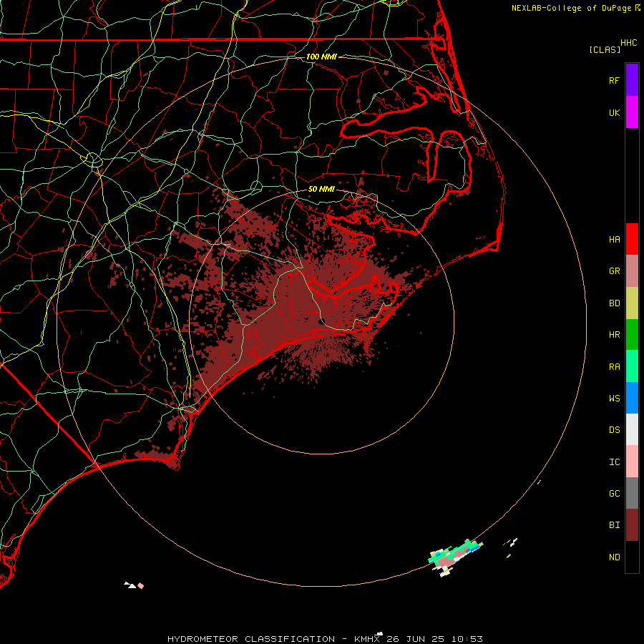Click the HHC product label
The image size is (644, 644).
628,43
